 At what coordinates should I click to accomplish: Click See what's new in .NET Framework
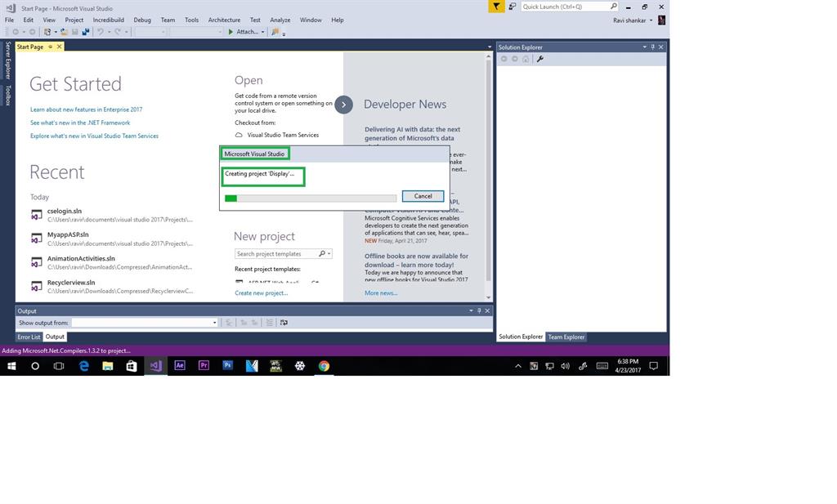[80, 123]
